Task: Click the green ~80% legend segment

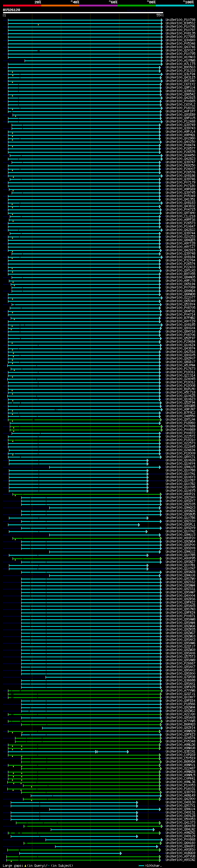Action: [137, 6]
